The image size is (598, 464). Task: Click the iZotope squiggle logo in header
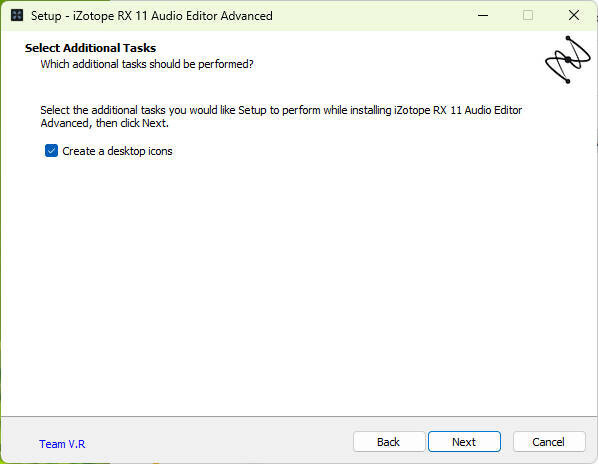click(568, 59)
